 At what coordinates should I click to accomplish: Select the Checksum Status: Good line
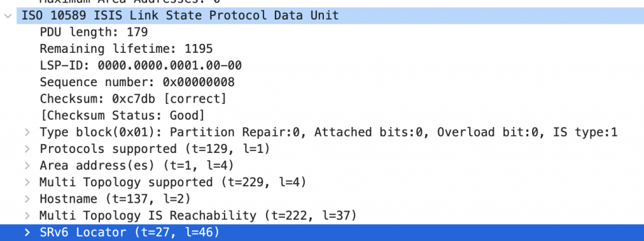pos(122,116)
